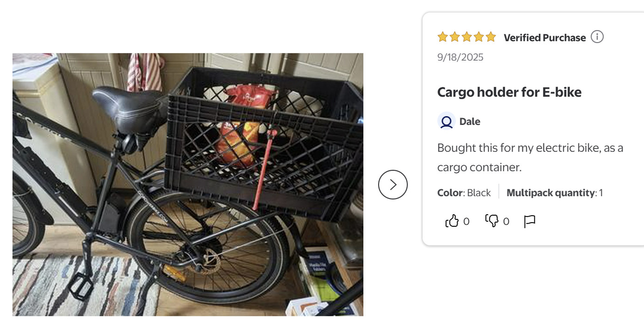The width and height of the screenshot is (644, 323).
Task: Click the helpful count beside thumbs up
Action: 466,222
